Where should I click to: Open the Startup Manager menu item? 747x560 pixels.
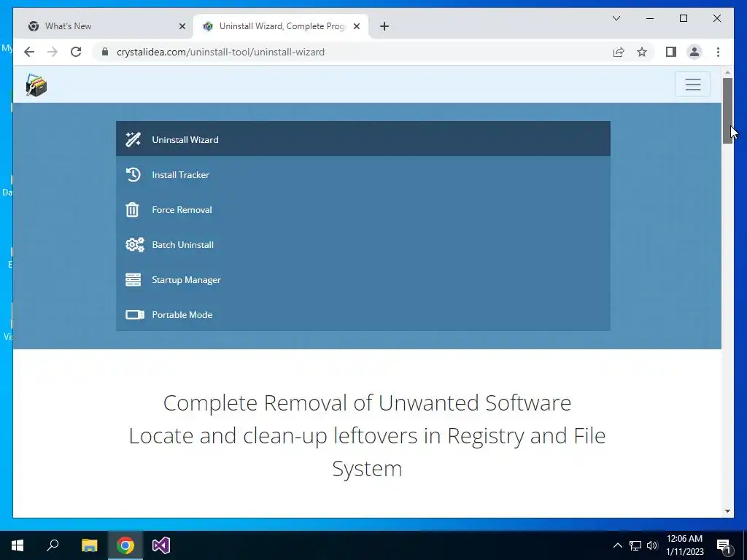point(363,279)
